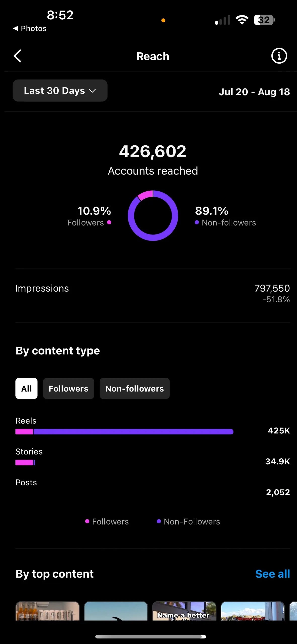The image size is (297, 644).
Task: Tap the purple Non-Followers legend dot below bars
Action: coord(159,521)
